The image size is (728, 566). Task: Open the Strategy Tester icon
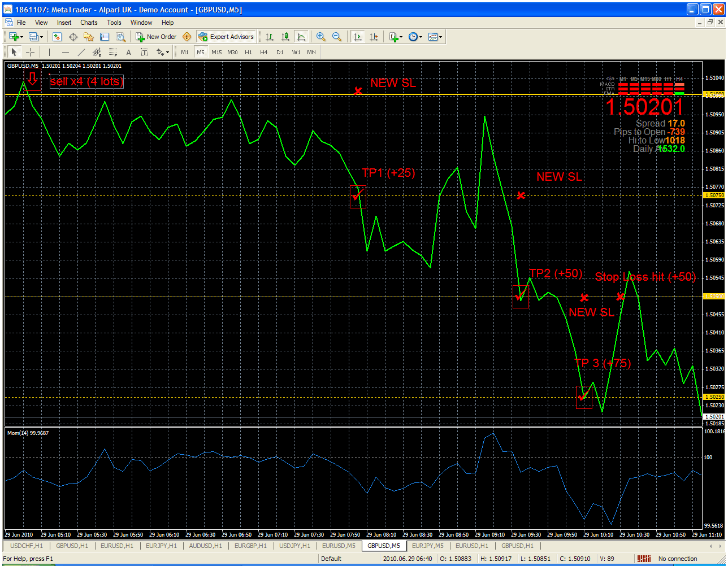pyautogui.click(x=120, y=37)
